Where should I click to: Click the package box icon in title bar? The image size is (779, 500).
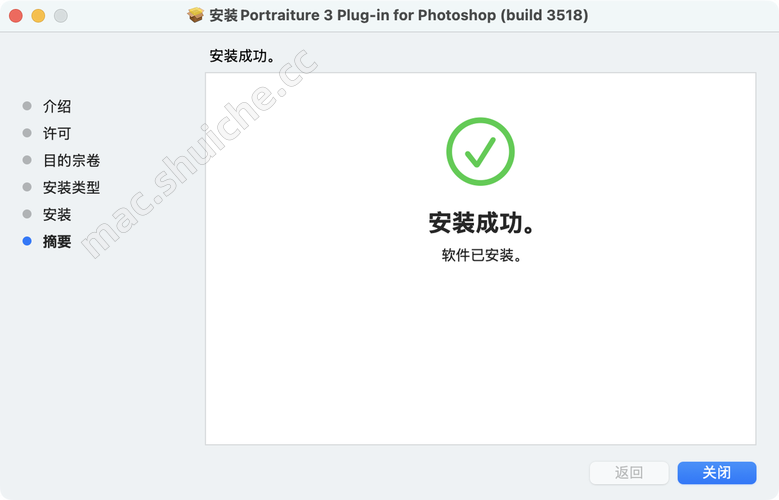pyautogui.click(x=196, y=15)
